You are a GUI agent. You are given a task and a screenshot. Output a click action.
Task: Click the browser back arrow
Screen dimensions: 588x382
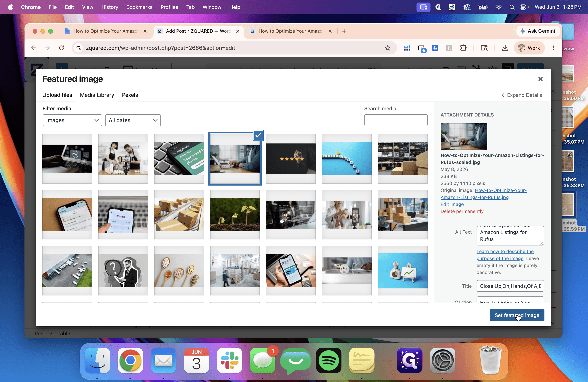pyautogui.click(x=34, y=48)
